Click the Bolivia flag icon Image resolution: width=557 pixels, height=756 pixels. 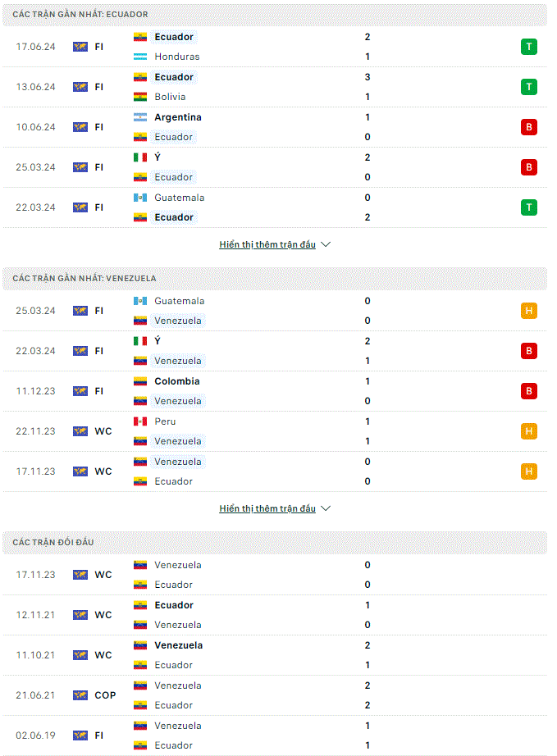coord(139,97)
